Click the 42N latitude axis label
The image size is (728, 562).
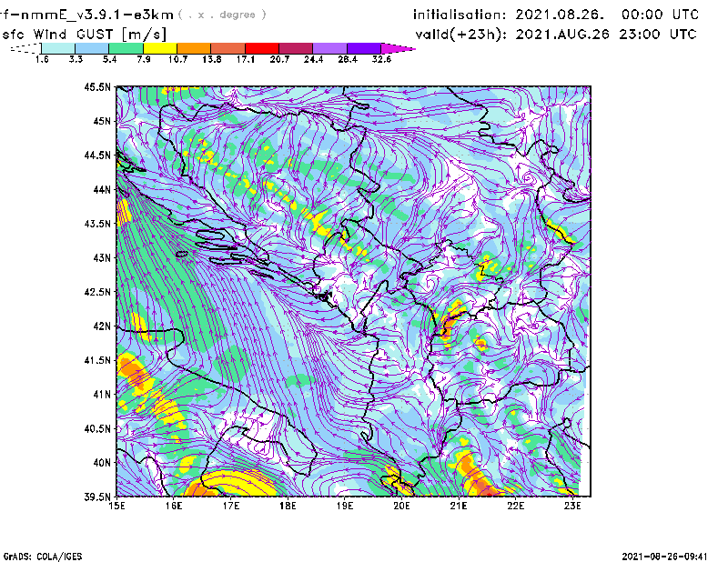(x=102, y=326)
